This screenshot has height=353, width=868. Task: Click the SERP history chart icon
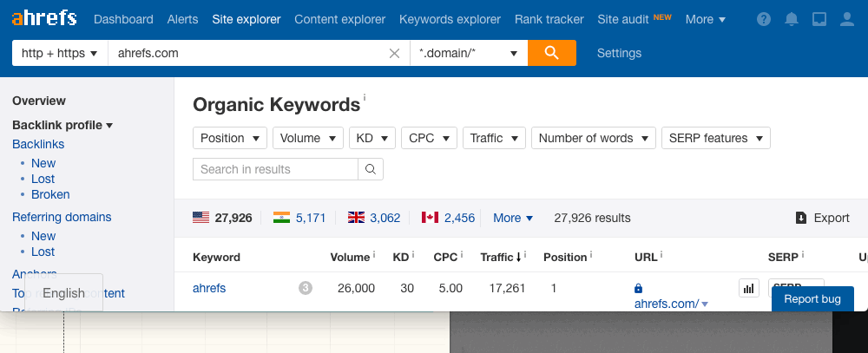[748, 288]
